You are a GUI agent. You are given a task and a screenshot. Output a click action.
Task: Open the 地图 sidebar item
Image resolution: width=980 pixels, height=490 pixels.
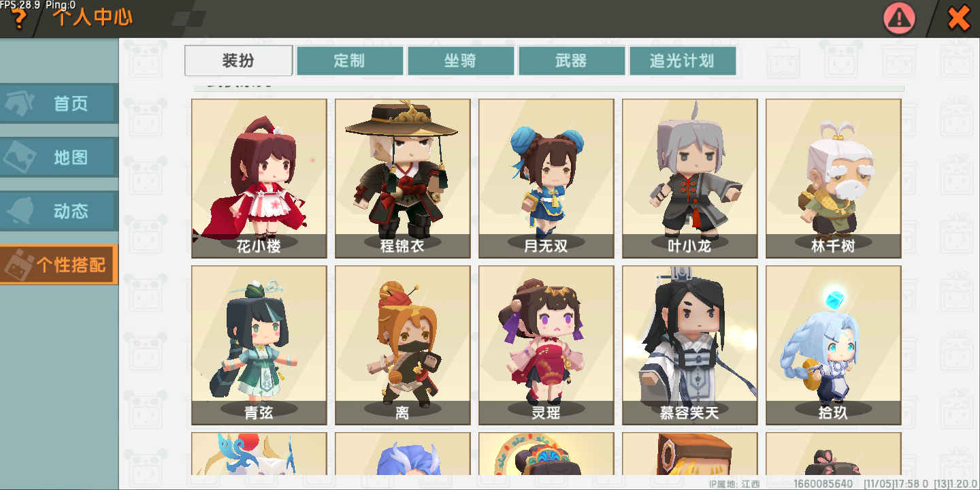[x=59, y=157]
